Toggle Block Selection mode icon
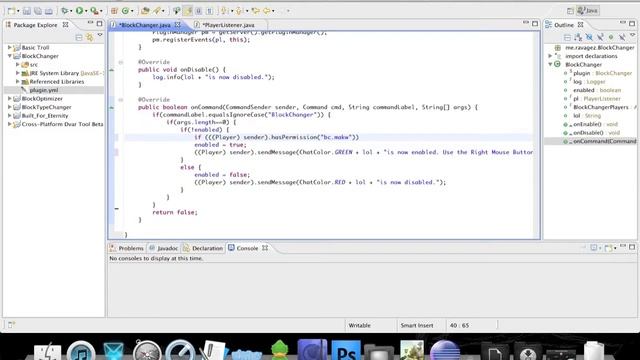The image size is (640, 360). [x=199, y=11]
